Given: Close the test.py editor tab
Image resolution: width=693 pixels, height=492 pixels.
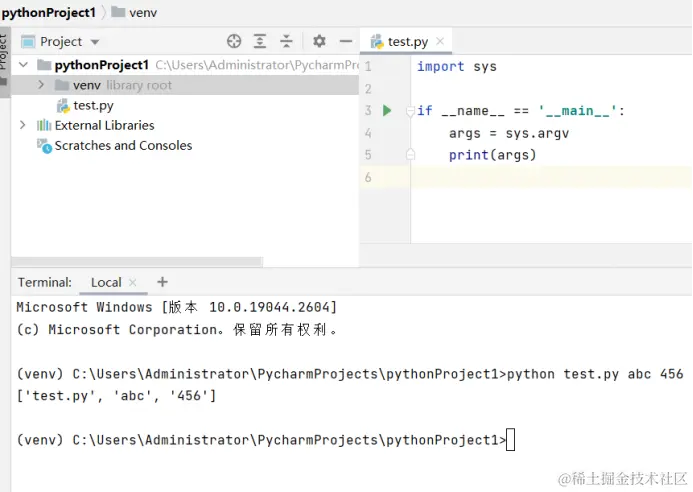Looking at the screenshot, I should pyautogui.click(x=440, y=41).
